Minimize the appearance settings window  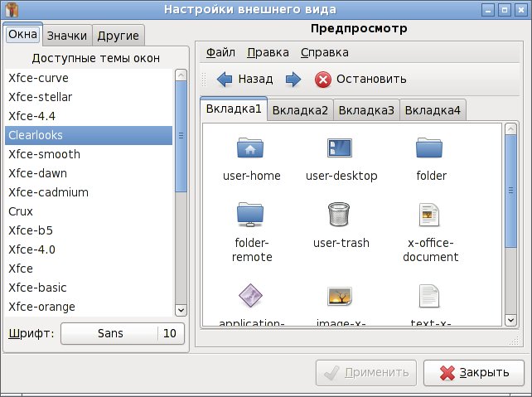point(488,10)
